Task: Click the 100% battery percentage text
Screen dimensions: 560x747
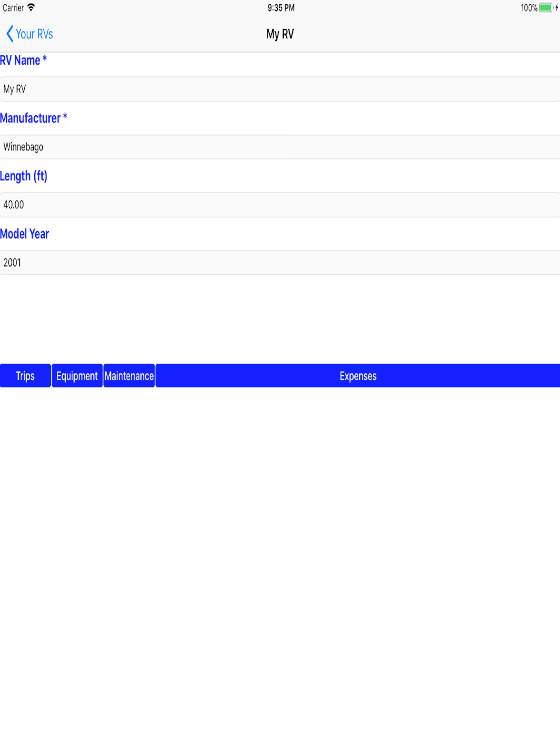Action: pos(529,8)
